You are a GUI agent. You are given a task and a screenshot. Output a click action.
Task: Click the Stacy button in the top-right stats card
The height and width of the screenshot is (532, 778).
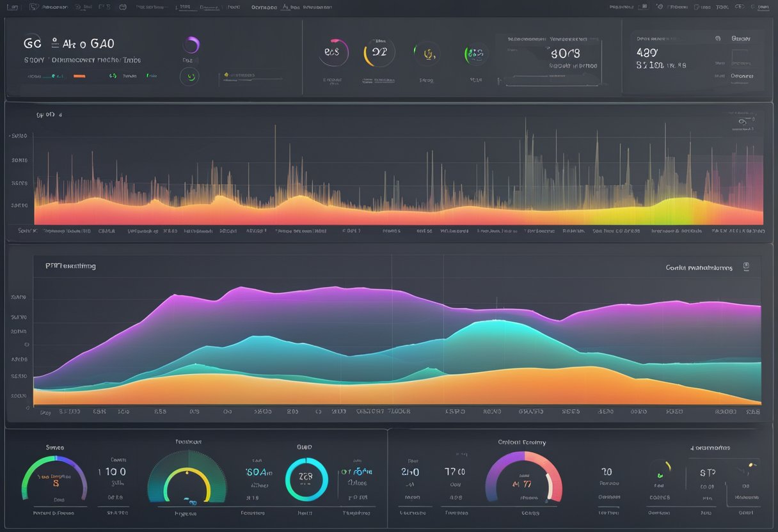740,38
